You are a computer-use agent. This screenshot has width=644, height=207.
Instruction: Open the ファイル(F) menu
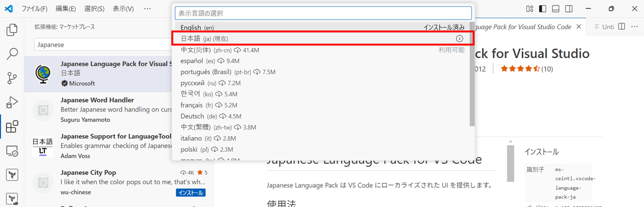(35, 9)
